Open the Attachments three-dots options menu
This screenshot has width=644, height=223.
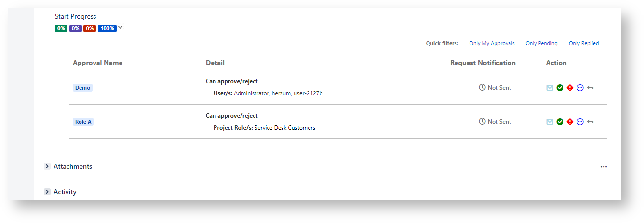click(604, 167)
